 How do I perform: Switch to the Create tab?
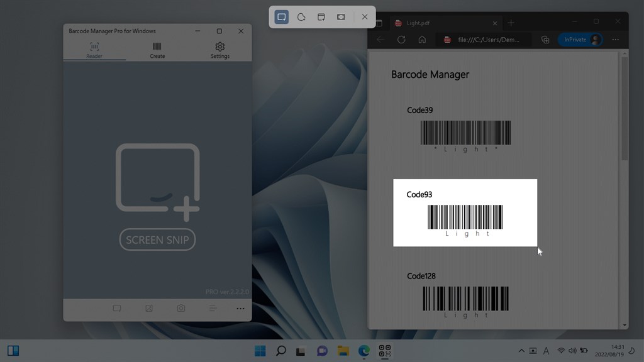coord(157,50)
